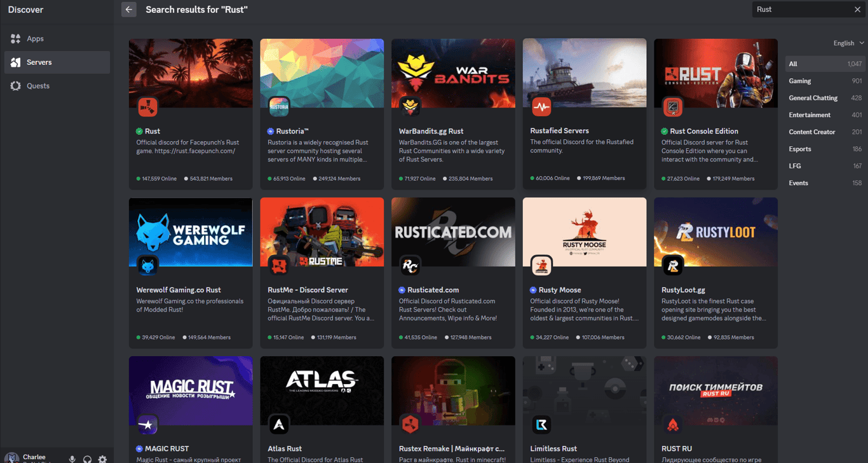This screenshot has width=868, height=463.
Task: Filter results by Entertainment category
Action: tap(825, 115)
